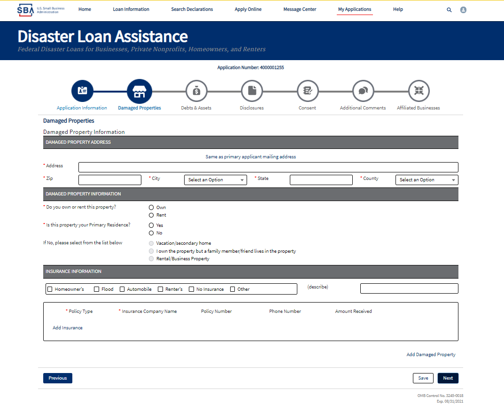Focus the Other insurance describe field

coord(409,288)
